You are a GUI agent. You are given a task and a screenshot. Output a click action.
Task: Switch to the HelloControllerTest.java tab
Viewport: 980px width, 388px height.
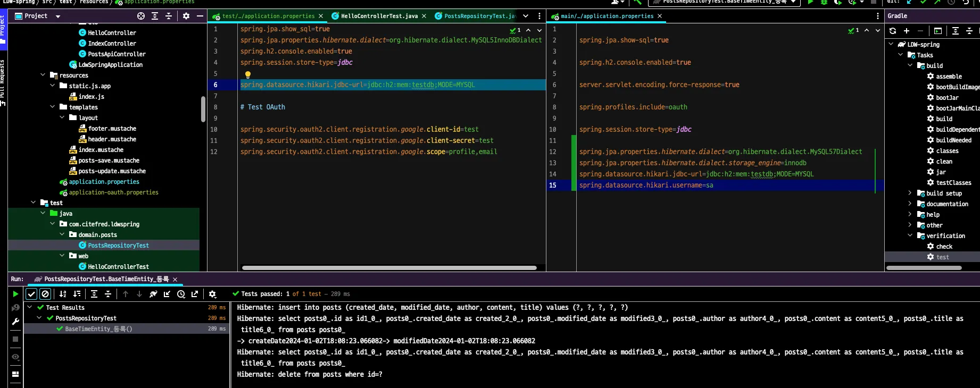(379, 16)
